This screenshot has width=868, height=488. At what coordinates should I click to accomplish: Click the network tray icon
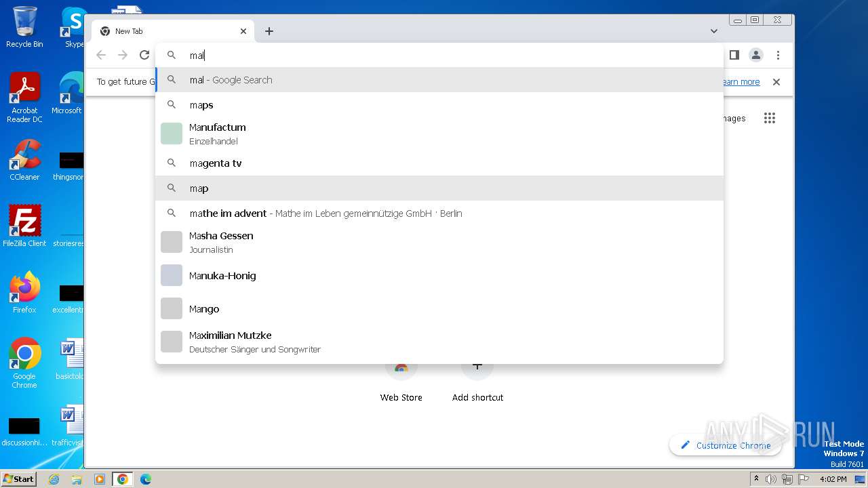coord(787,479)
